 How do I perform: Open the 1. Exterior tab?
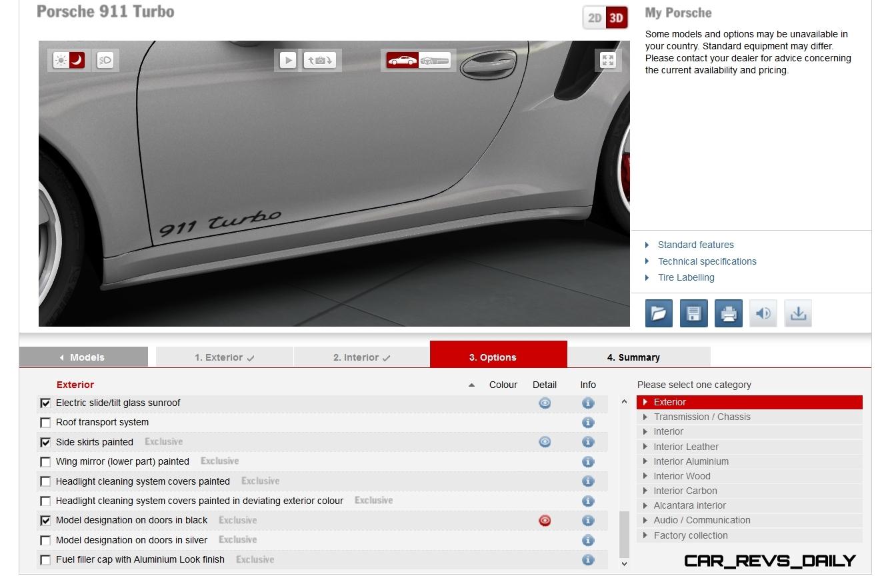[225, 357]
